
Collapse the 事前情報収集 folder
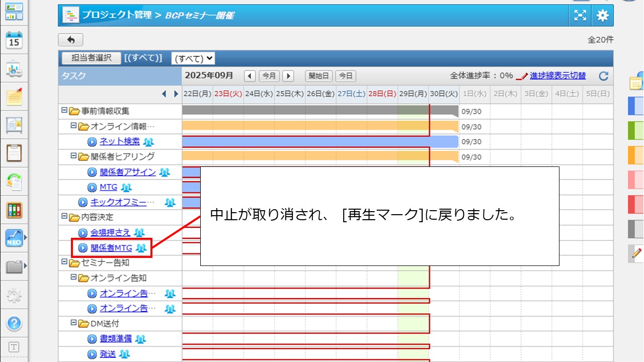pyautogui.click(x=64, y=111)
